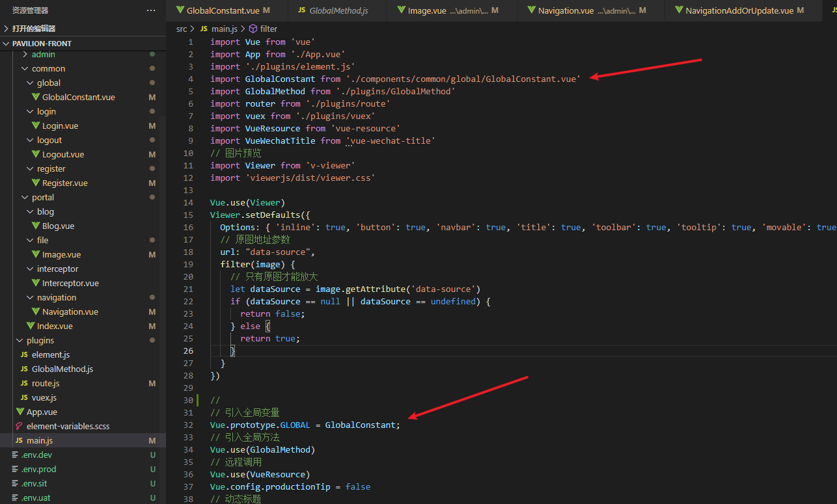Click the 'data-source' url string on line 17
Image resolution: width=837 pixels, height=504 pixels.
coord(278,252)
